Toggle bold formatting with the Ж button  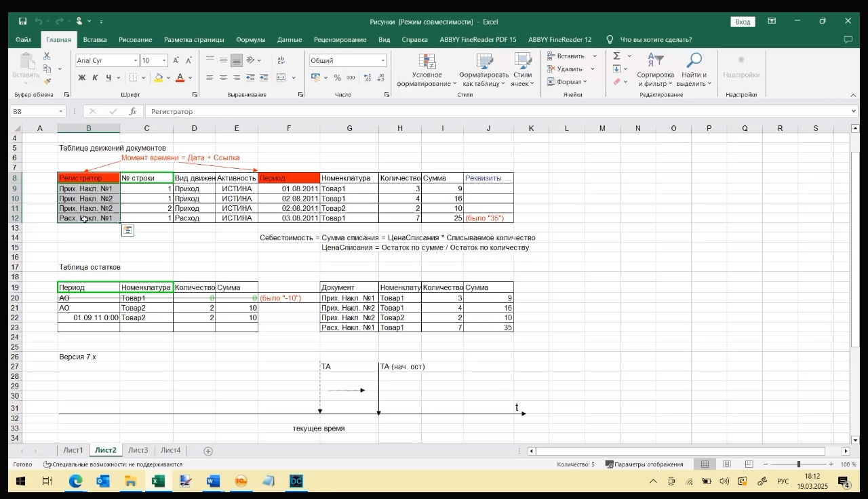click(x=81, y=78)
